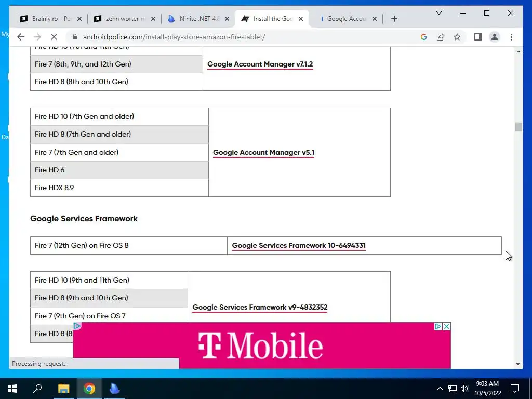Open the taskbar clock and date
The height and width of the screenshot is (399, 532).
(x=487, y=389)
